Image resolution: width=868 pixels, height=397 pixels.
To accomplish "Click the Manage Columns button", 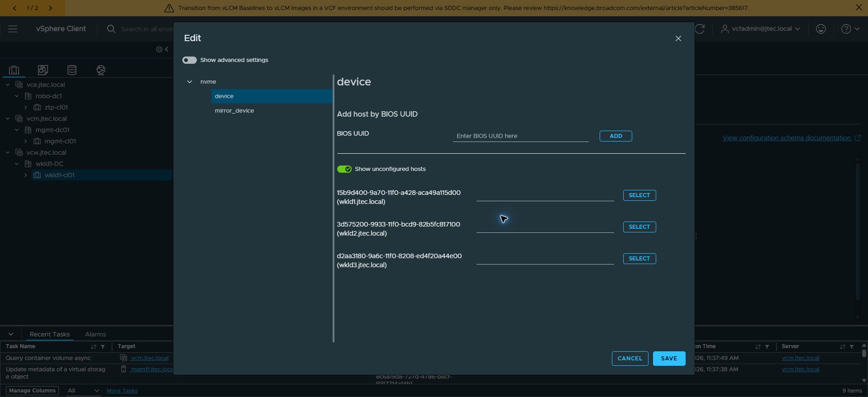I will click(x=32, y=391).
